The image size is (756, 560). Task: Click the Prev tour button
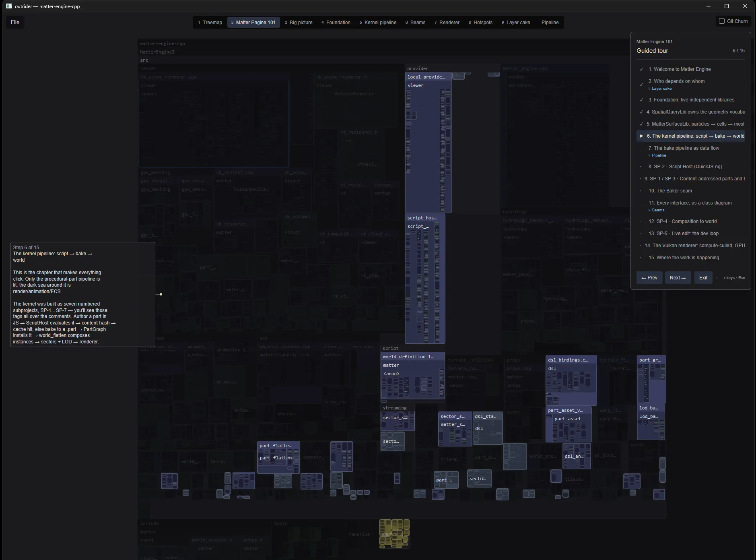649,278
